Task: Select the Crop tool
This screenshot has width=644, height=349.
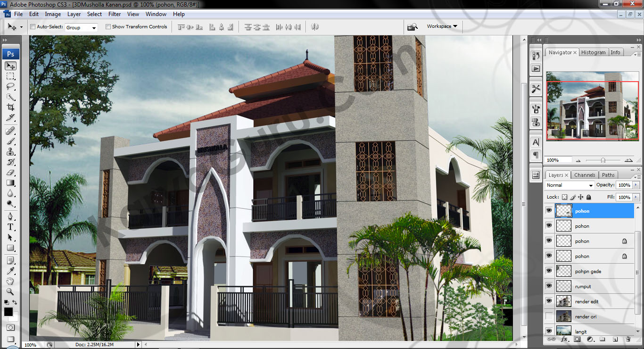Action: pyautogui.click(x=10, y=108)
